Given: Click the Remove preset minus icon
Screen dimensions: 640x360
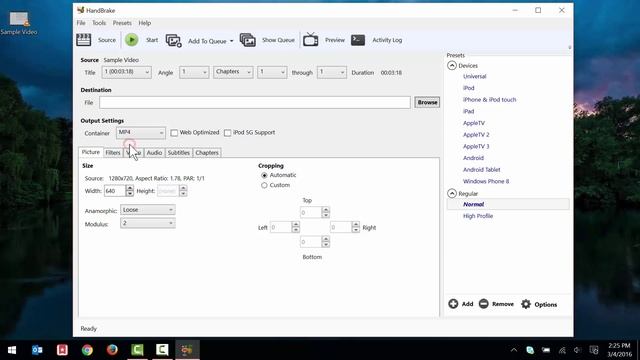Looking at the screenshot, I should click(x=483, y=304).
